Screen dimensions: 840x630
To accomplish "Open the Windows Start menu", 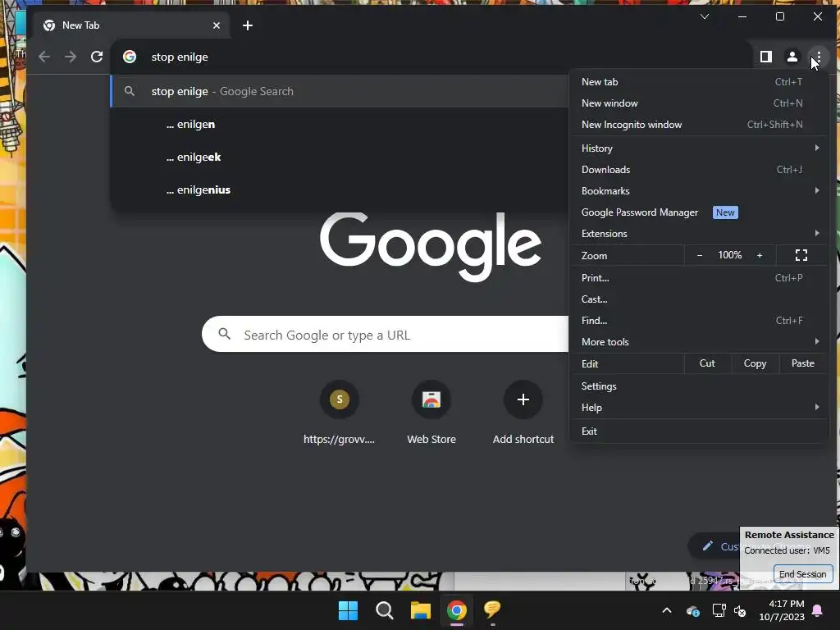I will (348, 610).
